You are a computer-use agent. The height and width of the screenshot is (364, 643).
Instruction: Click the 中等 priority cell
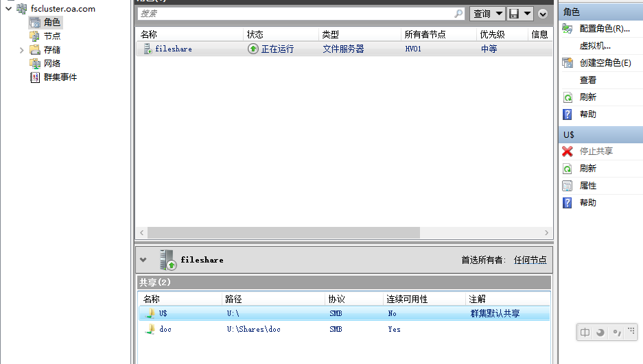tap(489, 49)
